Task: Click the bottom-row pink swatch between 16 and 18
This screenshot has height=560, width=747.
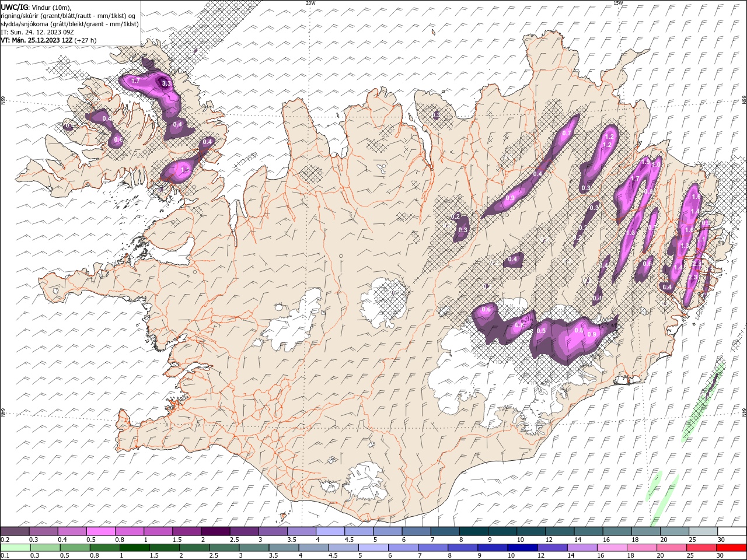Action: pos(612,548)
